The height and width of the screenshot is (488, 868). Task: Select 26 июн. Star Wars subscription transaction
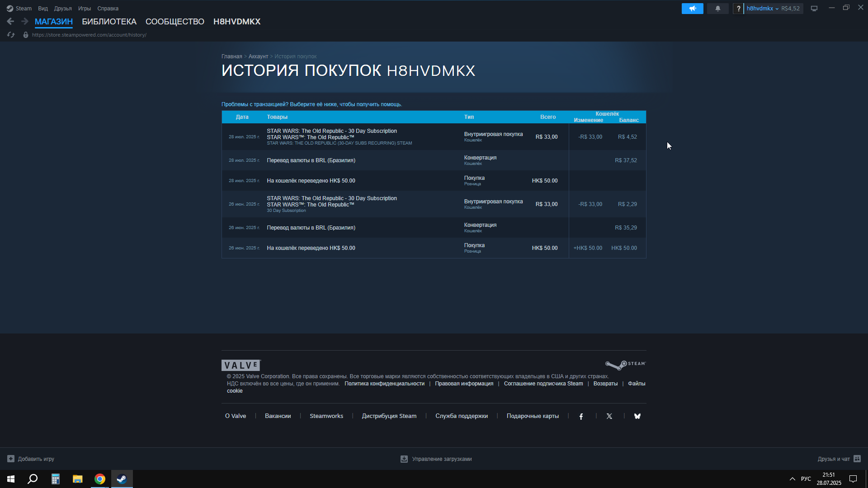[x=434, y=204]
